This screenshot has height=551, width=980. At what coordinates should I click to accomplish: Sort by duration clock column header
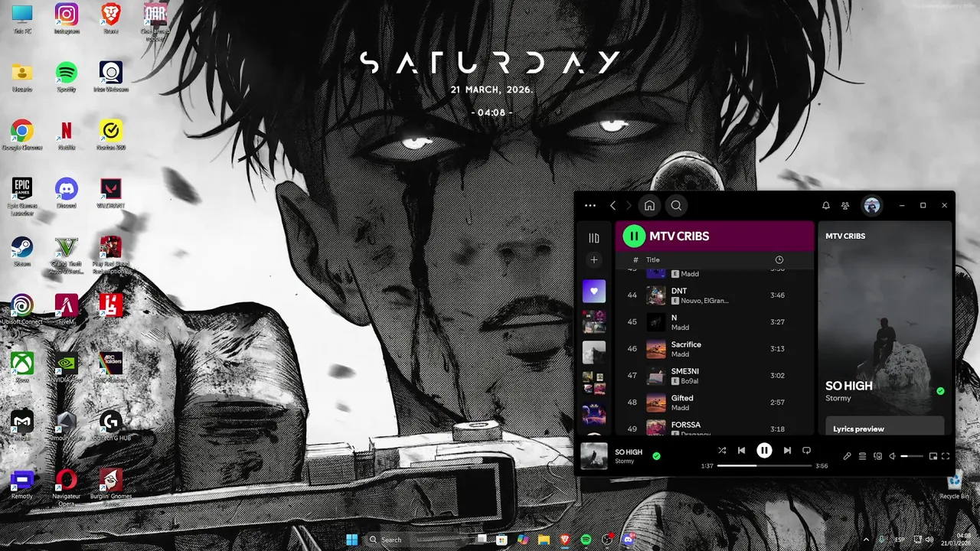pyautogui.click(x=779, y=260)
